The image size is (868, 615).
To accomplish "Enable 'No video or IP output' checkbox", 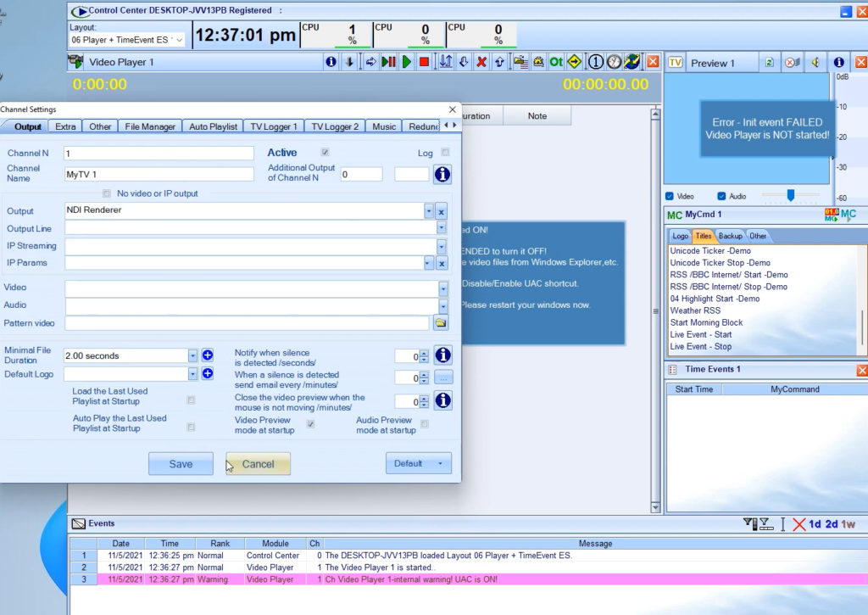I will click(107, 193).
